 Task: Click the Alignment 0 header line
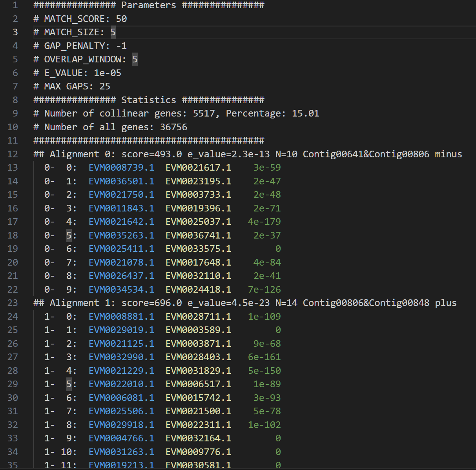click(248, 154)
